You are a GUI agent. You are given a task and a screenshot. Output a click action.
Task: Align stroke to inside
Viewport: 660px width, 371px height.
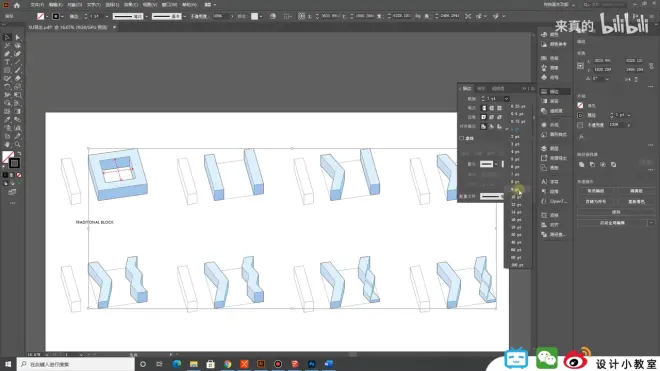pyautogui.click(x=492, y=126)
